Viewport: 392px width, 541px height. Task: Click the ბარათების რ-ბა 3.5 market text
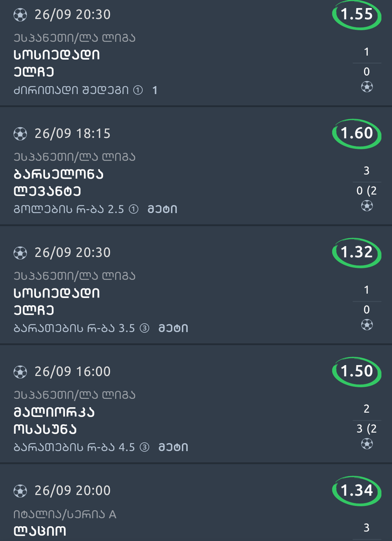pyautogui.click(x=74, y=329)
